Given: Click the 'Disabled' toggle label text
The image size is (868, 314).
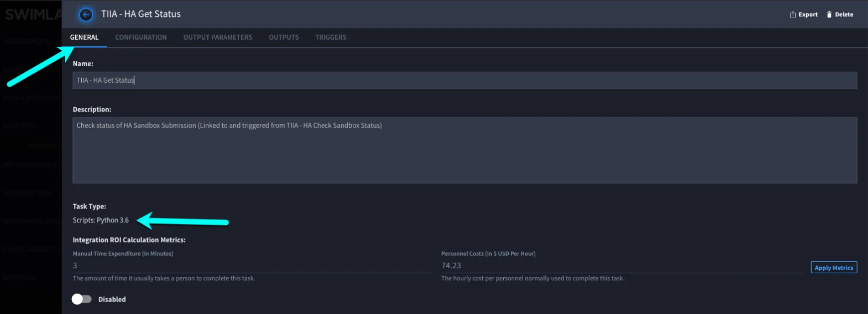Looking at the screenshot, I should [x=112, y=299].
